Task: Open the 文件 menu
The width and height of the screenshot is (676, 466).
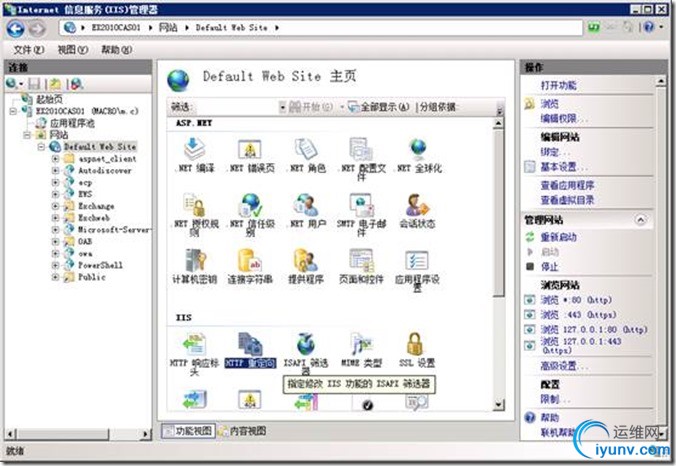Action: (28, 50)
